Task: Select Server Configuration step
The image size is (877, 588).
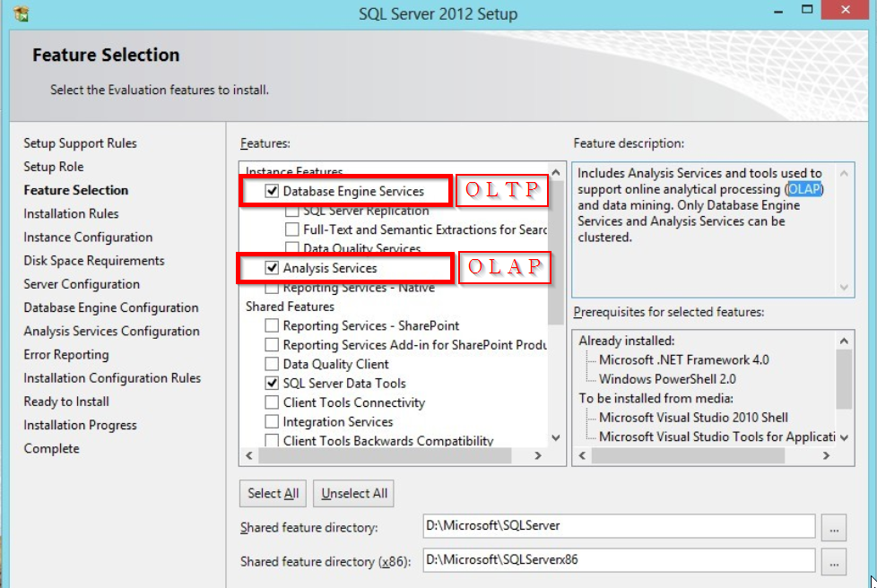Action: click(x=82, y=284)
